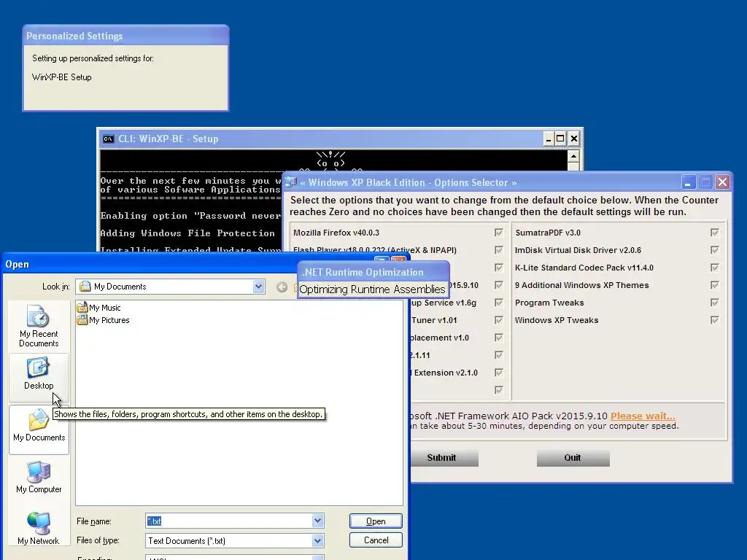This screenshot has height=560, width=747.
Task: Click the .NET Runtime Optimization title
Action: coord(363,273)
